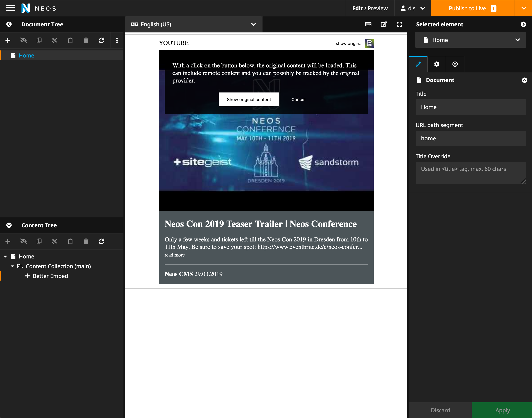Click the Title Override text field

coord(470,172)
